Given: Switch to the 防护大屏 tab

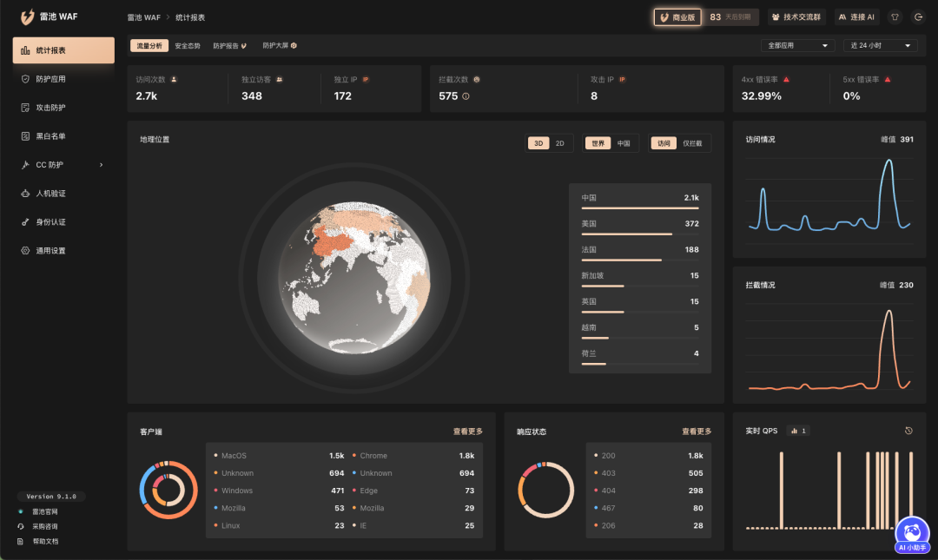Looking at the screenshot, I should [280, 45].
